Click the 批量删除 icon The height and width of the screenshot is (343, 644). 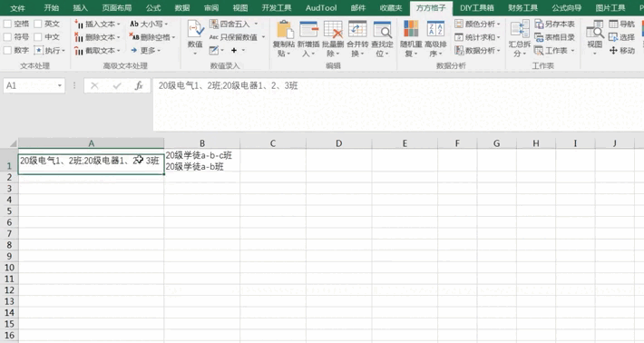tap(333, 30)
